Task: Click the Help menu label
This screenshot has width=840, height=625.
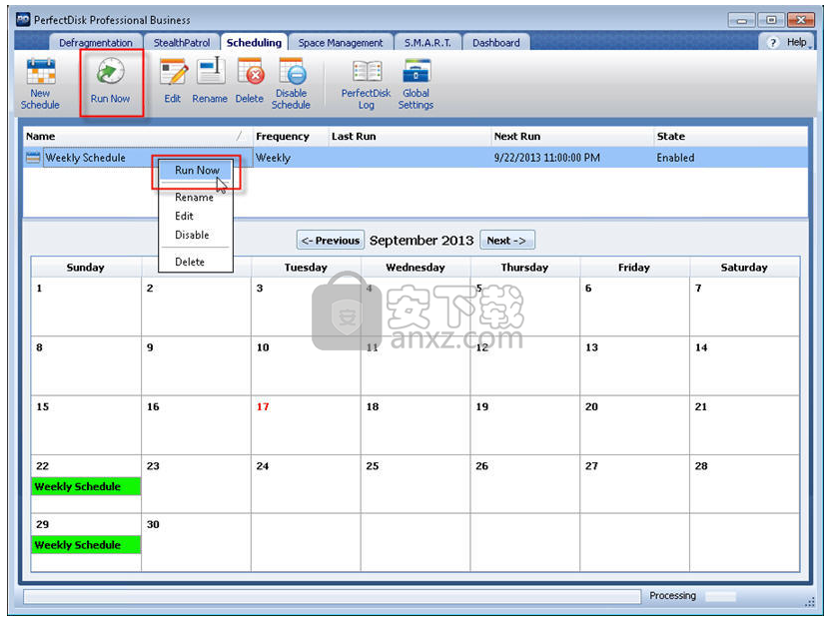Action: [x=797, y=42]
